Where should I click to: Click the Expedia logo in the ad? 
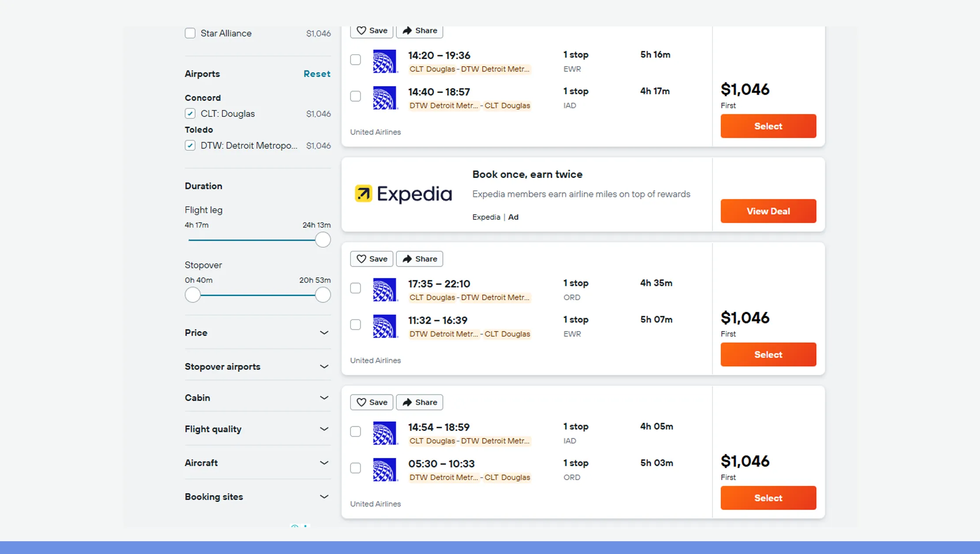pos(402,194)
